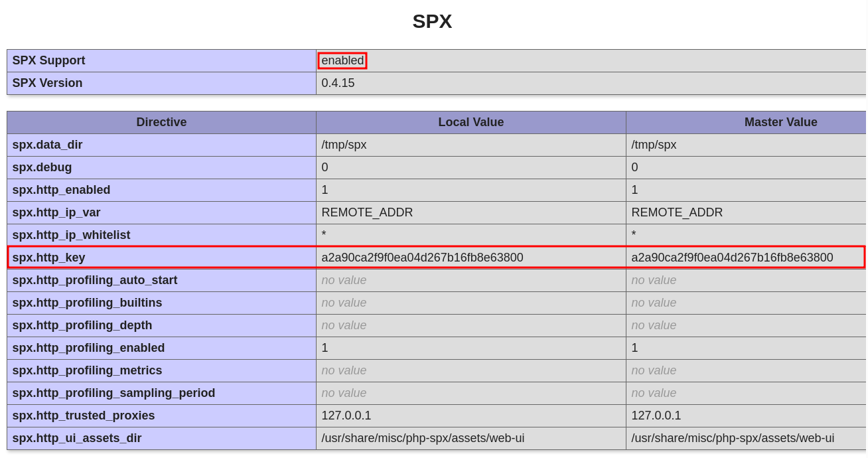
Task: Click the master 127.0.0.1 value of spx.http_trusted_proxies
Action: click(656, 416)
